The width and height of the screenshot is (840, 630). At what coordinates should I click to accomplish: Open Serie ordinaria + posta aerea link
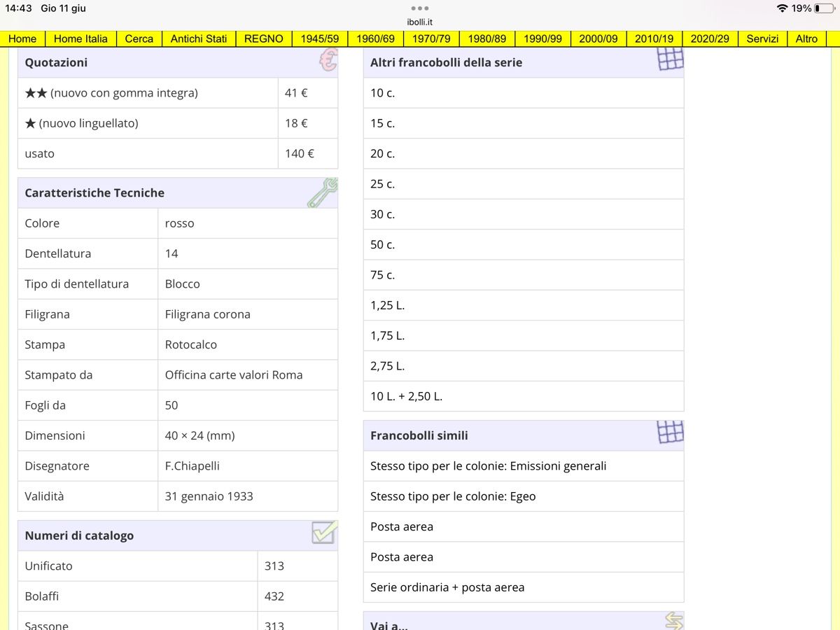click(x=524, y=587)
